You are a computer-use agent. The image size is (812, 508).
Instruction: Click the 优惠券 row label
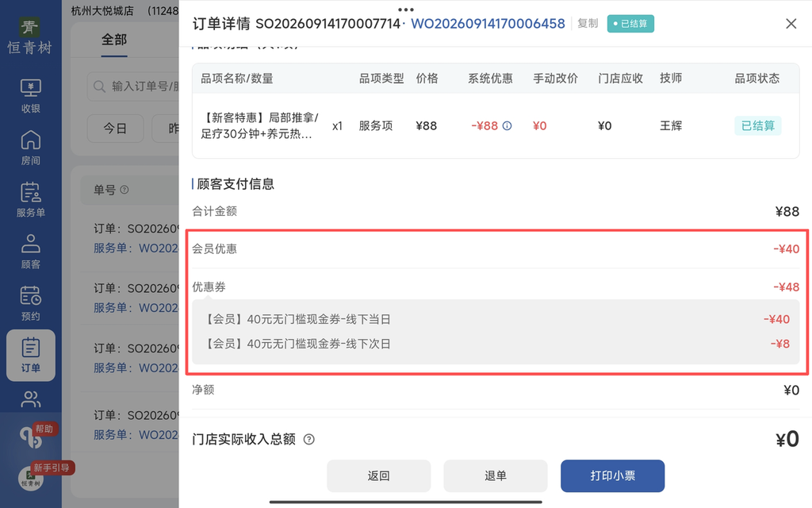[x=209, y=287]
